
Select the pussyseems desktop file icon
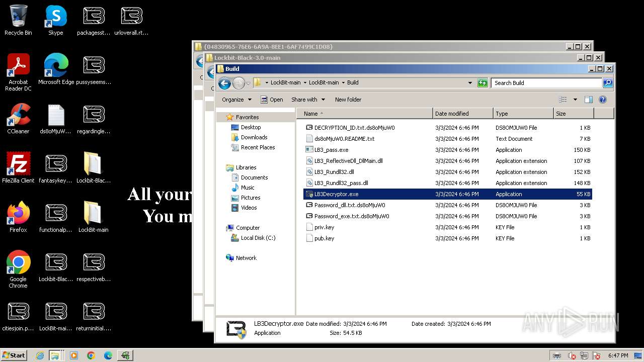[94, 69]
